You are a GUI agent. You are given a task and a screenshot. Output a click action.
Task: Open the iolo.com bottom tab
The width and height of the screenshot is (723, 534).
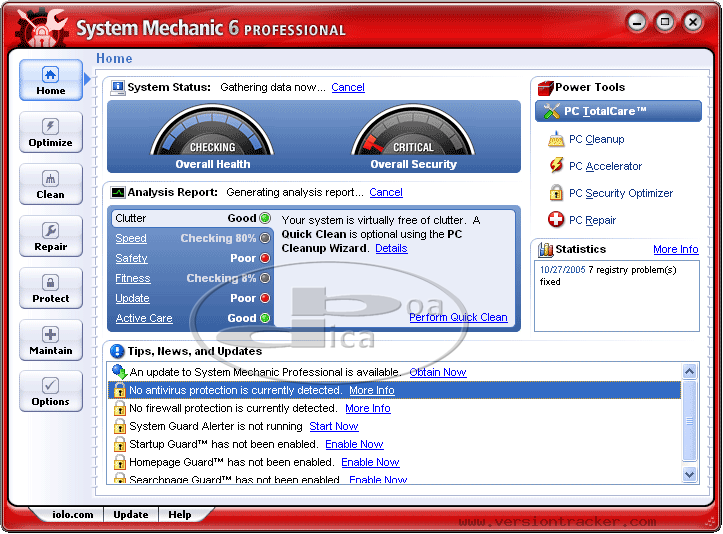73,515
